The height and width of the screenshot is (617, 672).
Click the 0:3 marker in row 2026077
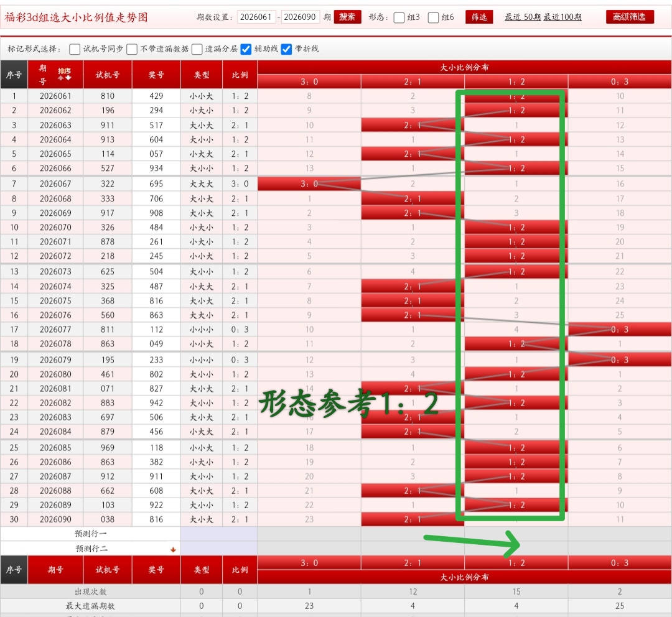[x=619, y=330]
